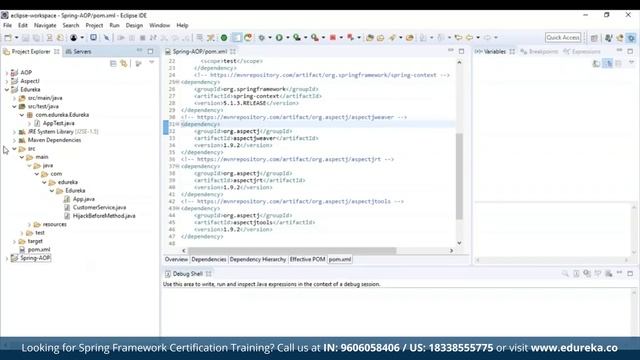Close the Spring-AOP/pom.xml editor tab
Viewport: 640px width, 360px height.
(233, 51)
